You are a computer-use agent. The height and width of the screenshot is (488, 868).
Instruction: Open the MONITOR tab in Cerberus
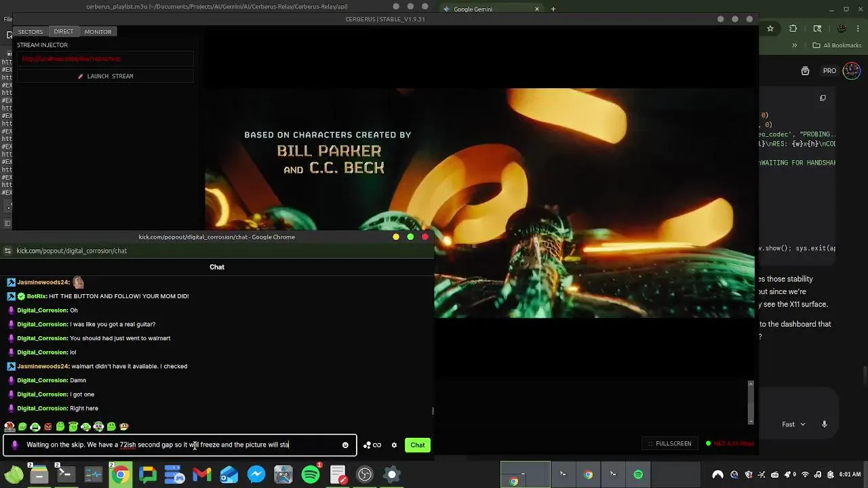pyautogui.click(x=98, y=32)
